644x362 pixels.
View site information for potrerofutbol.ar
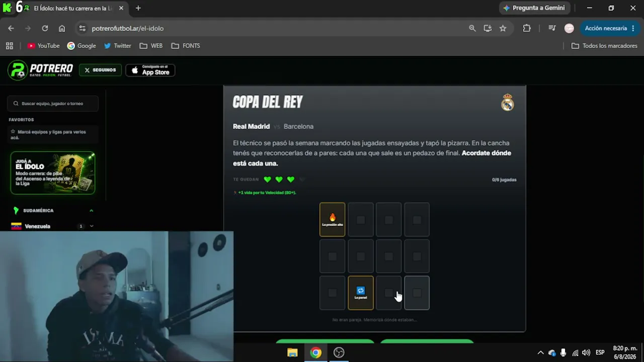click(x=82, y=28)
